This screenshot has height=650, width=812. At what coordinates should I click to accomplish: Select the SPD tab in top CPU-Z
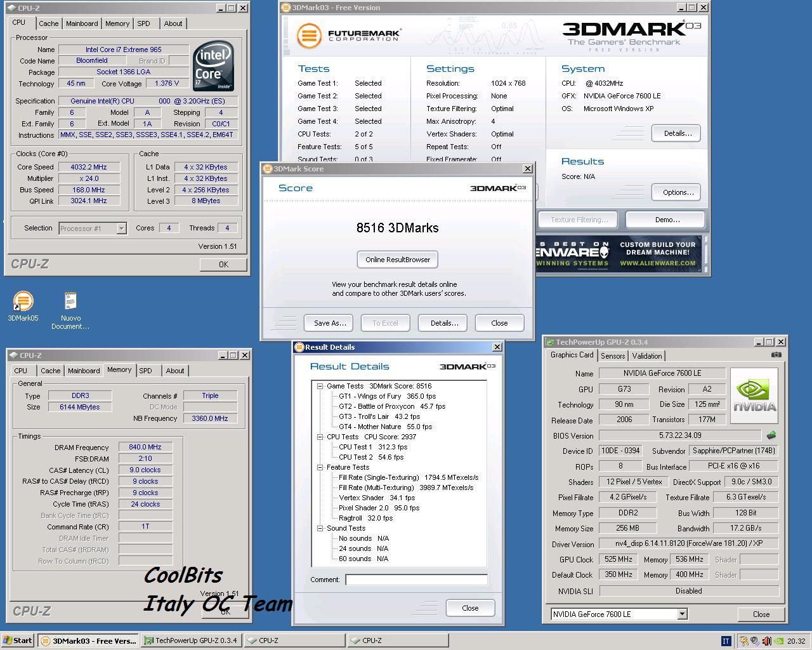[144, 23]
